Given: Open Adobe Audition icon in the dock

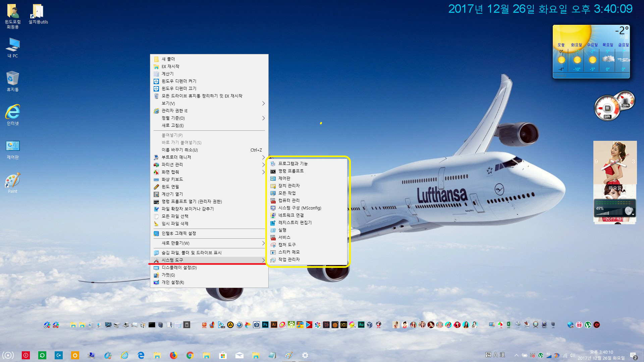Looking at the screenshot, I should [361, 324].
